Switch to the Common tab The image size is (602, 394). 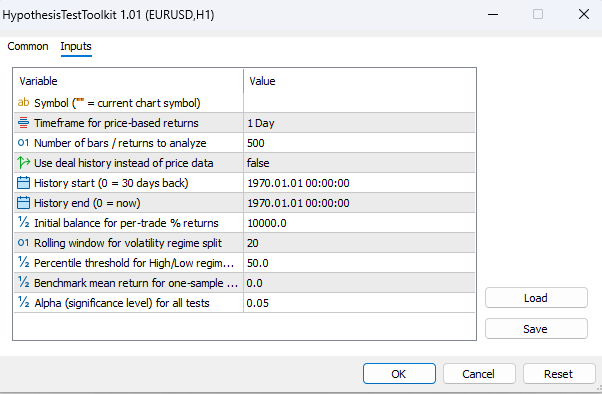click(x=28, y=46)
